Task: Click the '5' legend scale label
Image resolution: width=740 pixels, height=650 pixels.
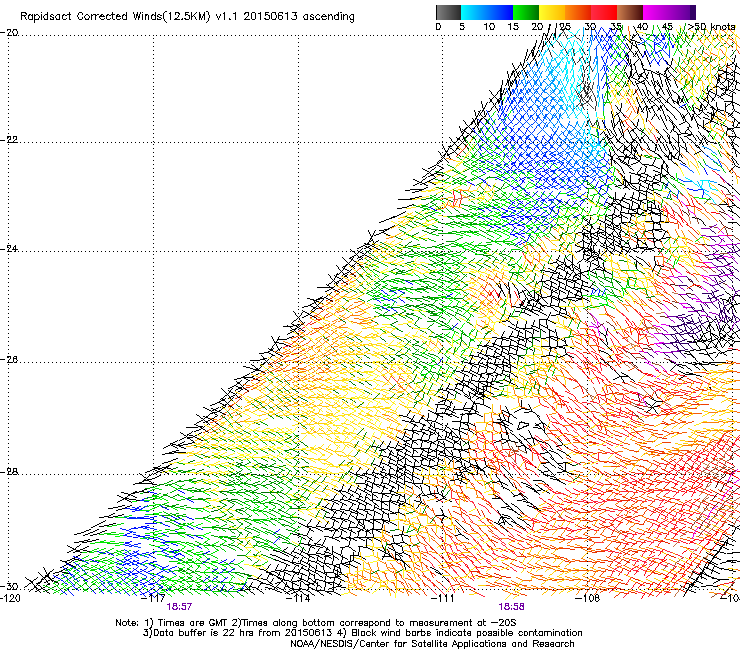Action: click(462, 27)
